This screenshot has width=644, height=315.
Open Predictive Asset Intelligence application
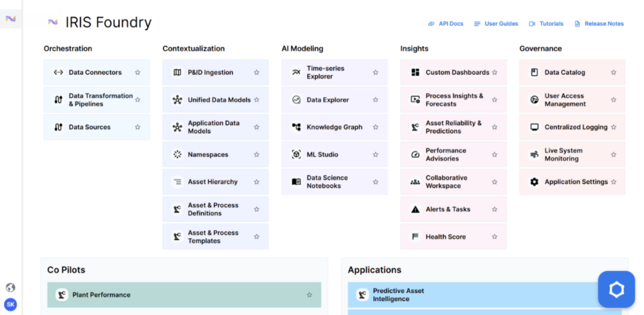tap(485, 295)
